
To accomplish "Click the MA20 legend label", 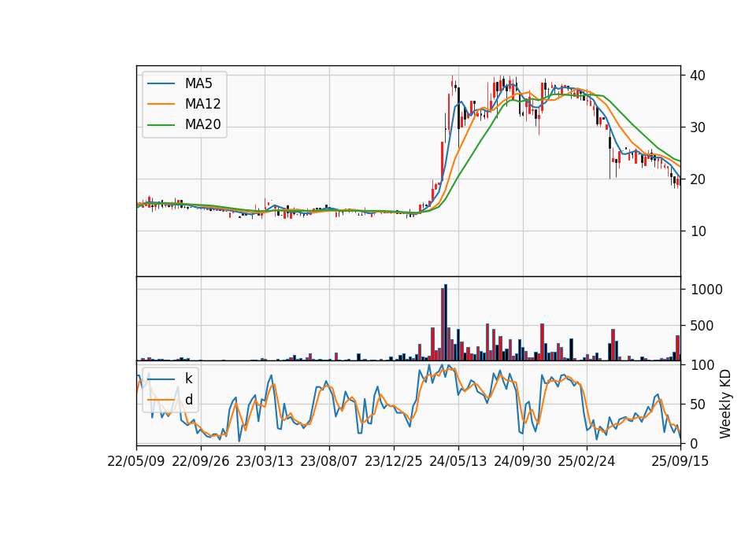I will (x=202, y=125).
